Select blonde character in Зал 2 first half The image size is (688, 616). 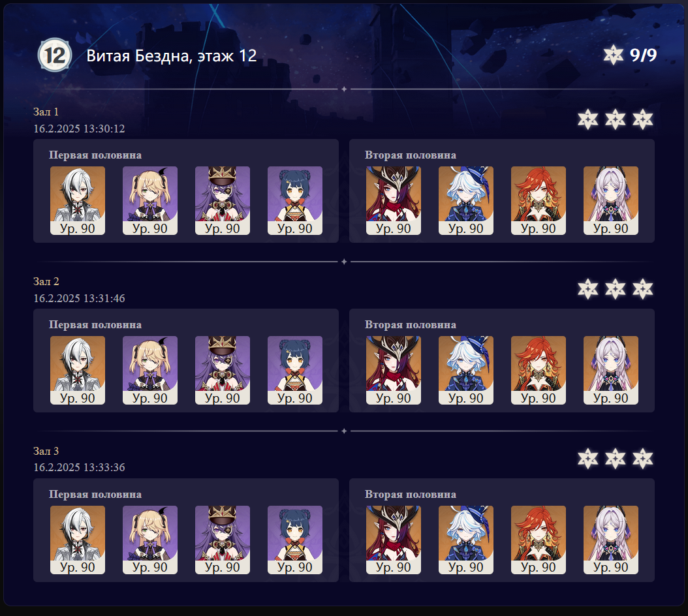pos(150,370)
